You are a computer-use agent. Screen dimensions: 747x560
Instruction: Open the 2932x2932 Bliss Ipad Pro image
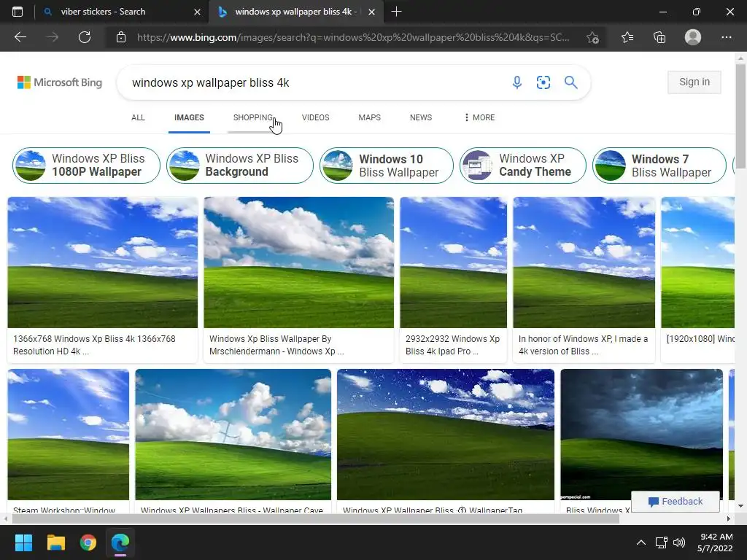[454, 262]
